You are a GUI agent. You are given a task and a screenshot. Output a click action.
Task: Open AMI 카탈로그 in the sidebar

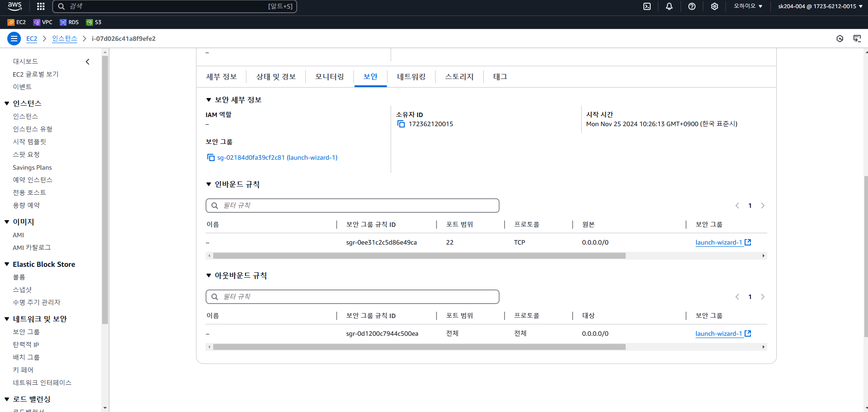pos(32,247)
